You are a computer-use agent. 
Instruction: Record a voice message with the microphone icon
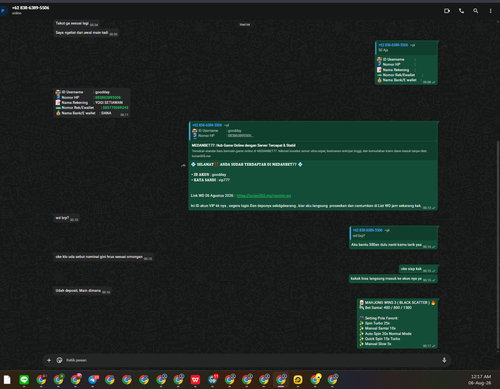click(444, 360)
